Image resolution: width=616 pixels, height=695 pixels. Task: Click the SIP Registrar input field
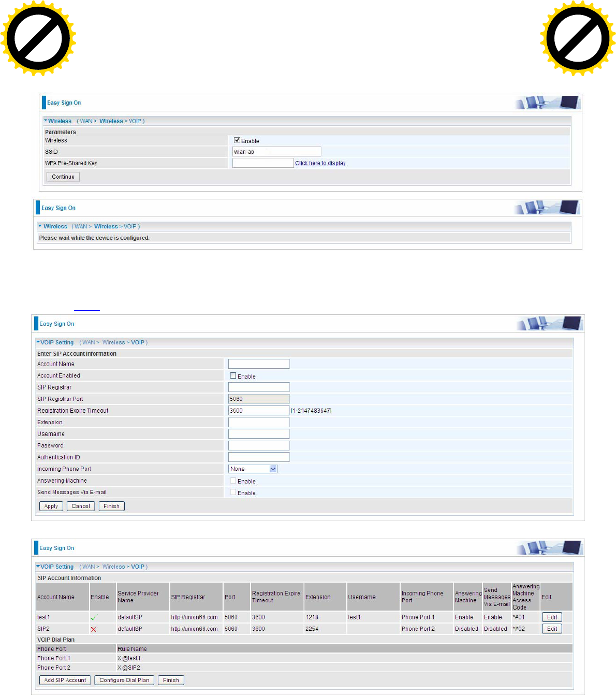pyautogui.click(x=259, y=387)
